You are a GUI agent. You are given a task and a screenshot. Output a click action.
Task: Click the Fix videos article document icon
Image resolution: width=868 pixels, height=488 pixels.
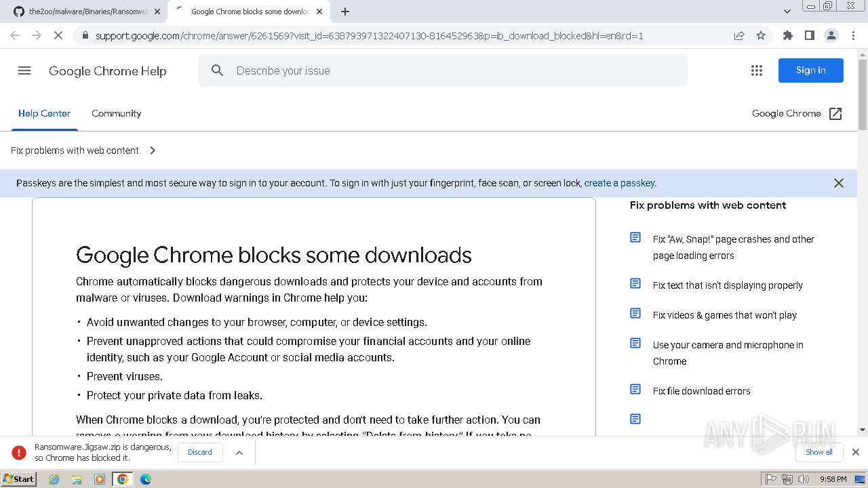point(635,313)
